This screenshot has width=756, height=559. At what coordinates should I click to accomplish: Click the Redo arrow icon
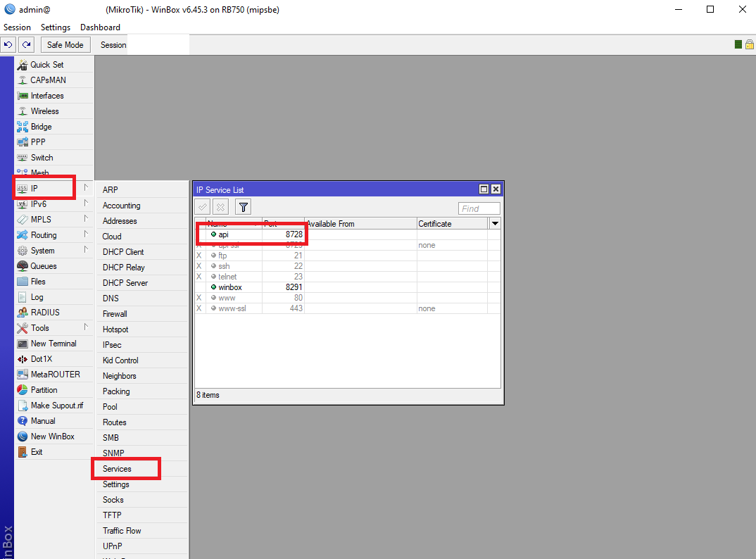27,45
